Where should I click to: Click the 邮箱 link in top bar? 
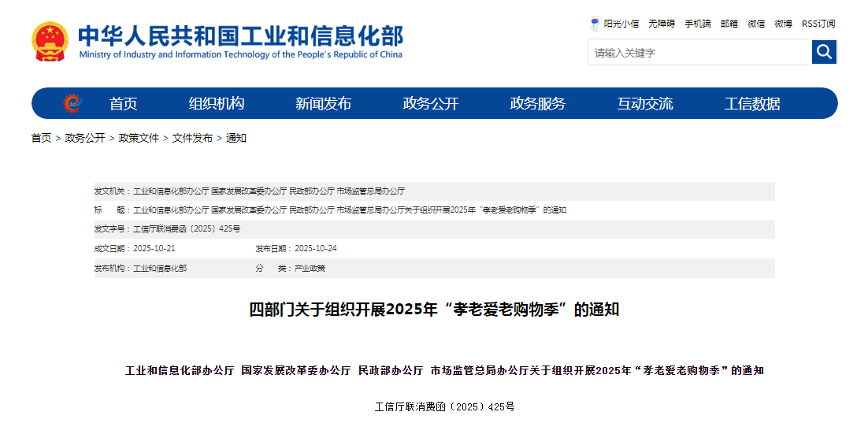tap(729, 24)
